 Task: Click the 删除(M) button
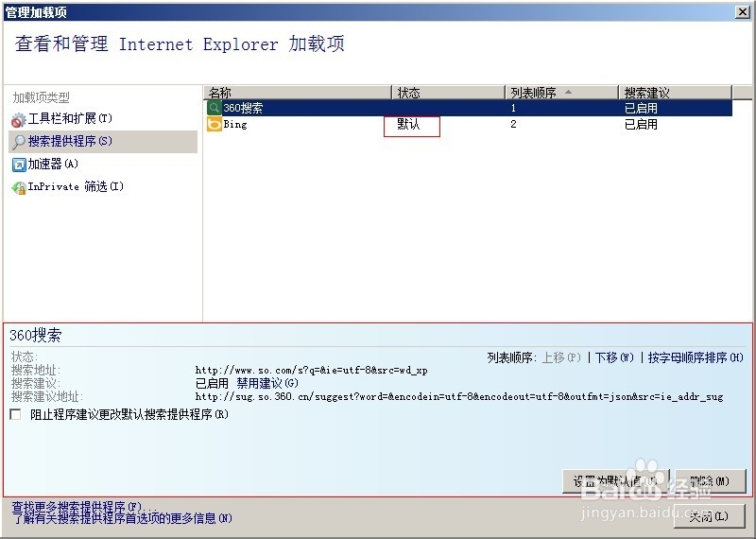[x=711, y=481]
